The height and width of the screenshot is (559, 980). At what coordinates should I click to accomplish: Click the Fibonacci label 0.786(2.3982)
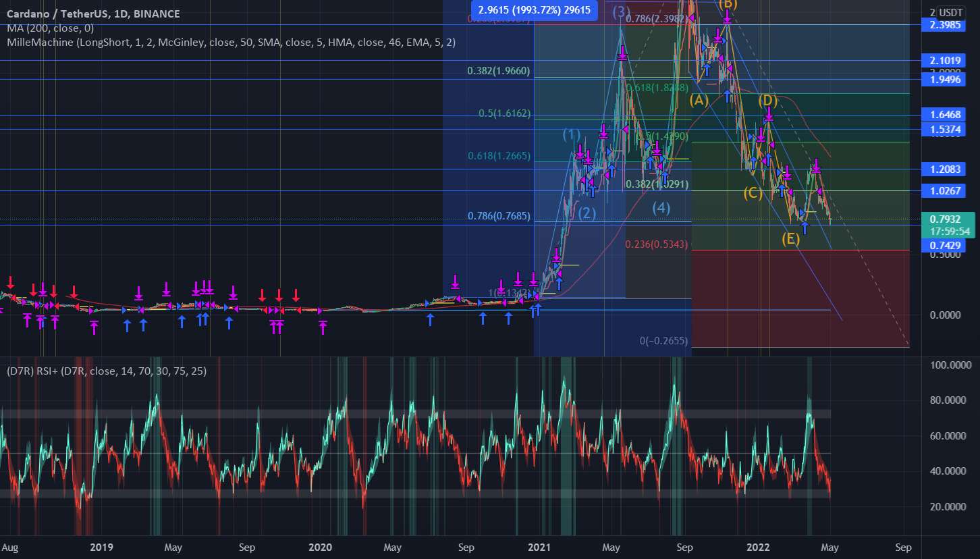tap(657, 19)
